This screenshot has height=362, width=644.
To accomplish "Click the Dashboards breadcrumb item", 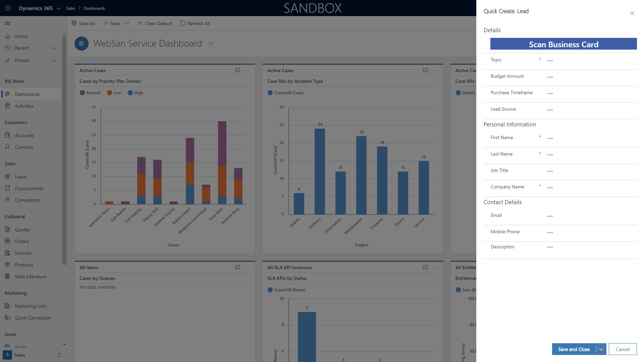I will tap(94, 8).
